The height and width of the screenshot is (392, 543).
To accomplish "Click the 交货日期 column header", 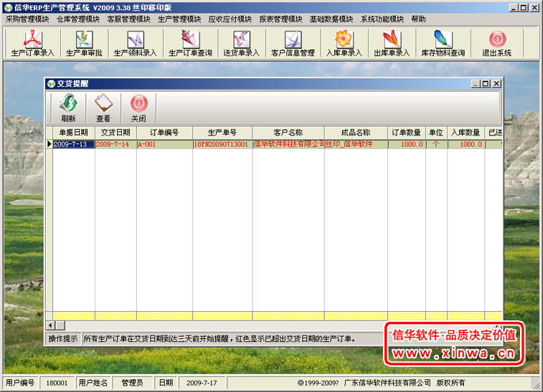I will 115,133.
